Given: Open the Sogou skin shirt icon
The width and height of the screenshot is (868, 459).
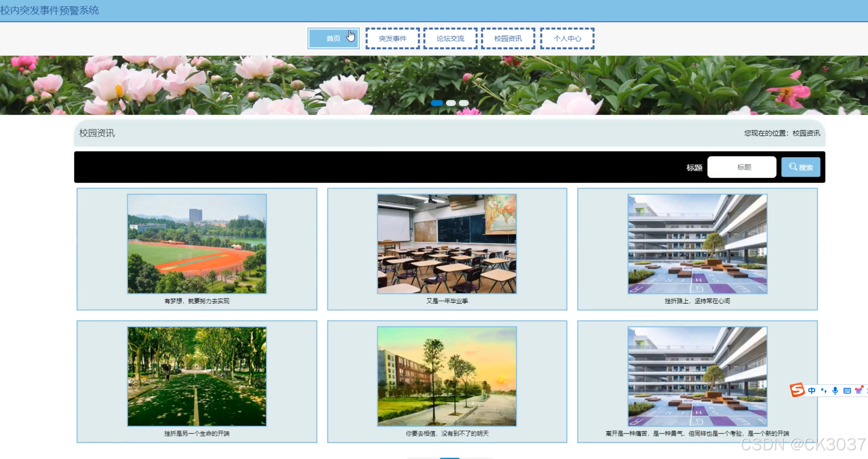Looking at the screenshot, I should (859, 390).
